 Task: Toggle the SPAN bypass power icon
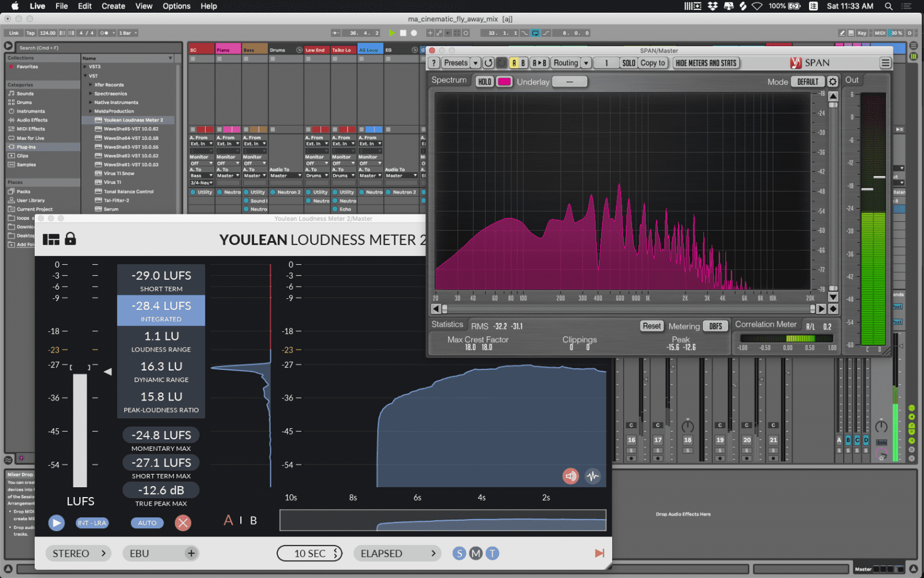click(502, 63)
